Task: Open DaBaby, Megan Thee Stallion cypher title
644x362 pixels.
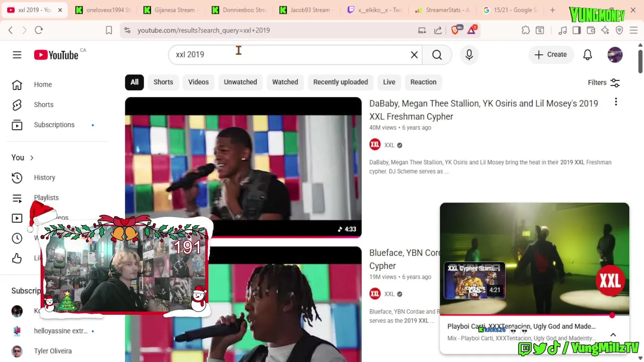Action: [484, 110]
